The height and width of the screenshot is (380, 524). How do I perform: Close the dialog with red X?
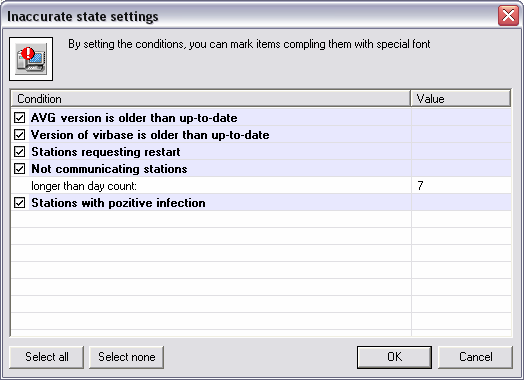(x=508, y=15)
